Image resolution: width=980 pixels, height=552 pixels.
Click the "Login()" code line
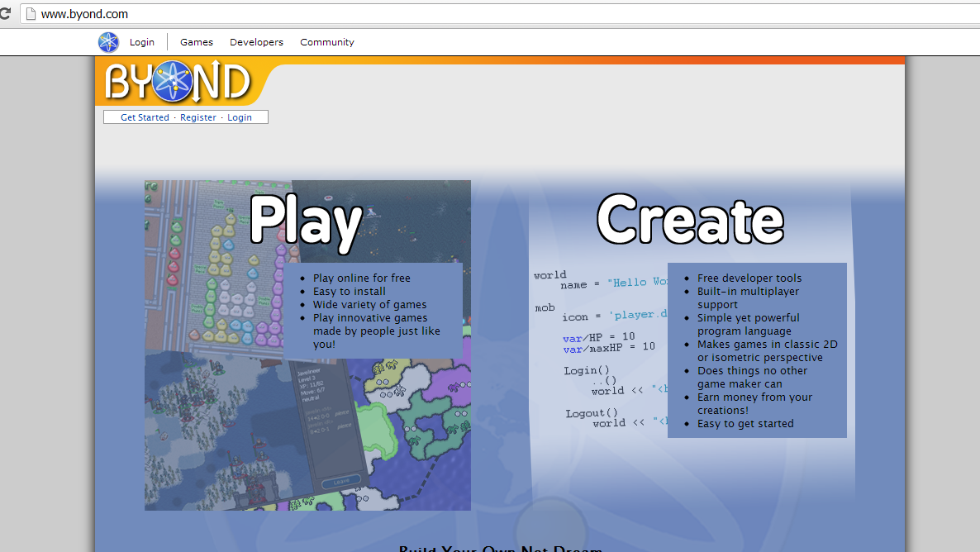[x=587, y=370]
